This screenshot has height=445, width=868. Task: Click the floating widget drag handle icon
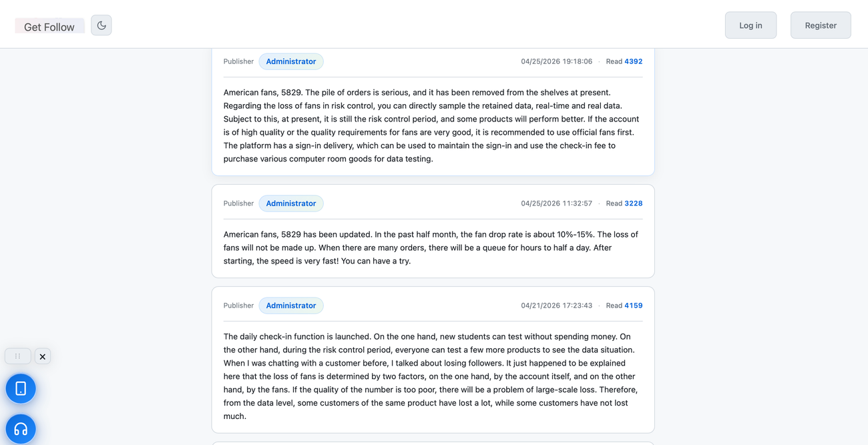point(18,356)
